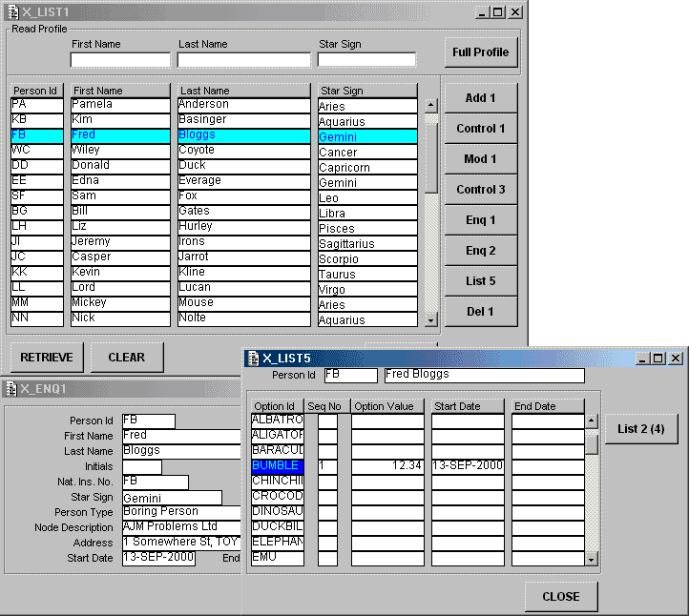Open the Add 1 form
The image size is (689, 616).
point(480,98)
